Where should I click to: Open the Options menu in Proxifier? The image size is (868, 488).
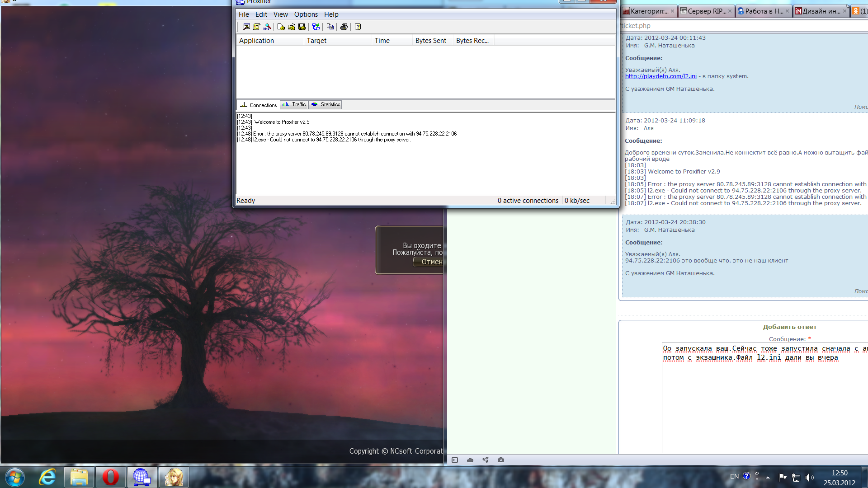click(x=306, y=14)
